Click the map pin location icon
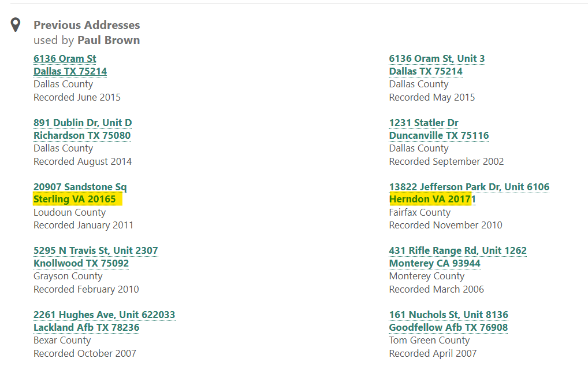This screenshot has width=588, height=373. tap(16, 25)
